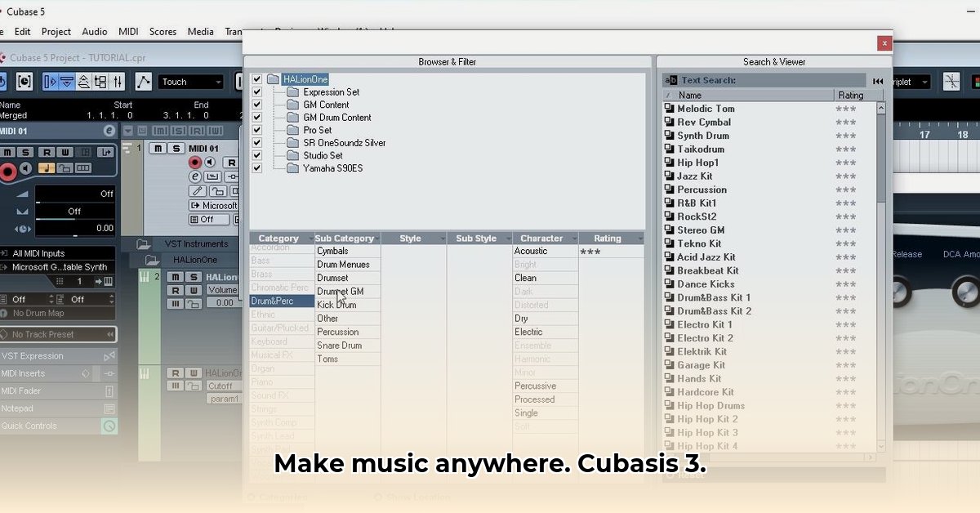Click the Quick Controls icon in the inspector

point(109,426)
